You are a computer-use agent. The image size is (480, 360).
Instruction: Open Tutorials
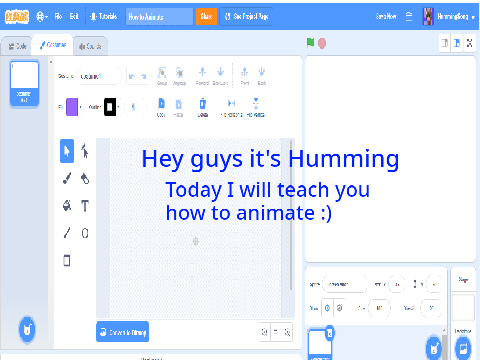click(104, 16)
